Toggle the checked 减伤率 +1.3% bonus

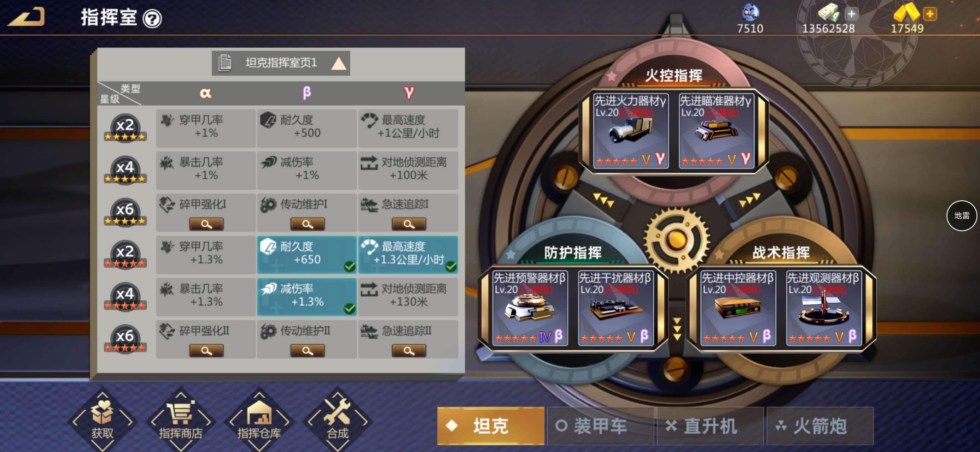tap(307, 297)
